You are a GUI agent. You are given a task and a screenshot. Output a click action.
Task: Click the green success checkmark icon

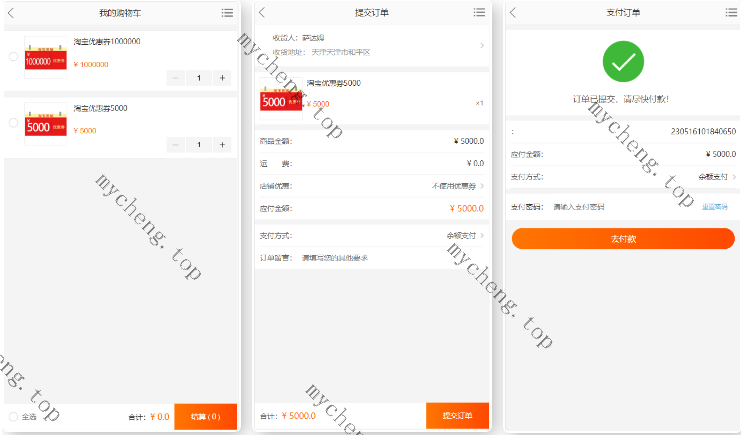click(623, 61)
